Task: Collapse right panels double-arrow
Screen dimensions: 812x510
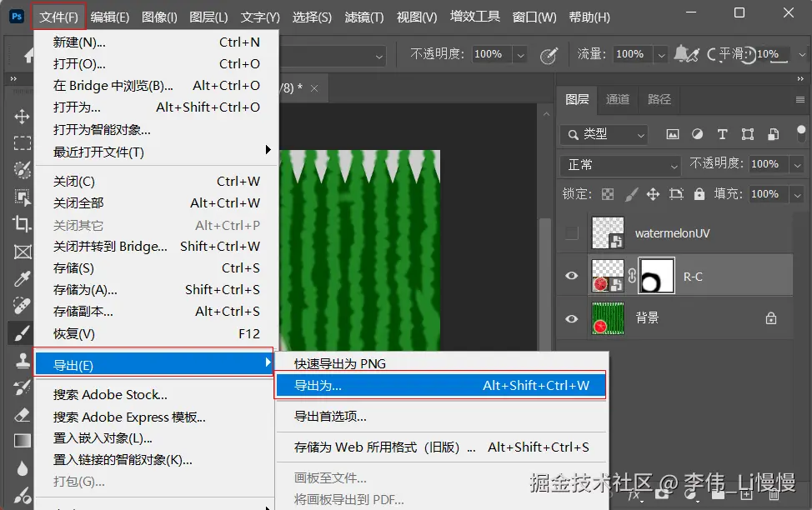Action: click(800, 78)
